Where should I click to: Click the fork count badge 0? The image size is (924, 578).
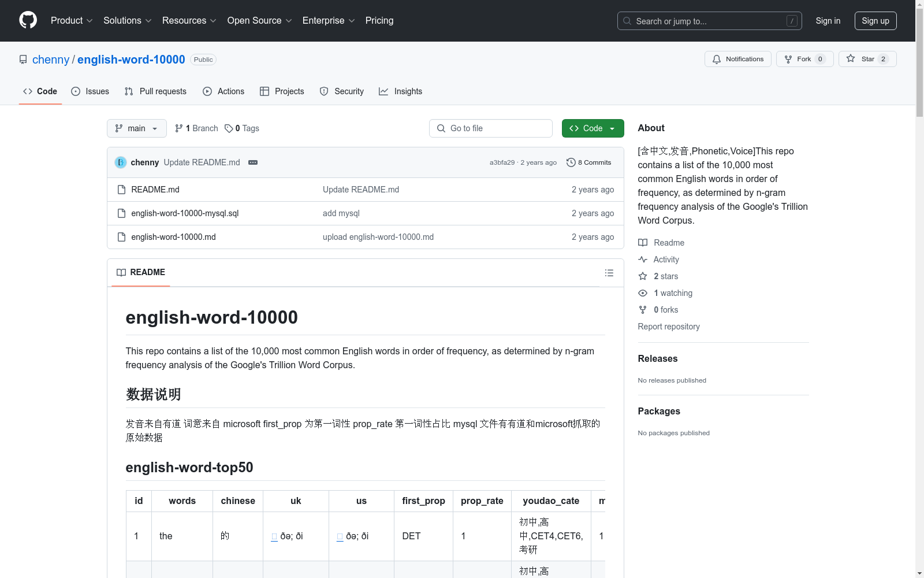tap(820, 59)
